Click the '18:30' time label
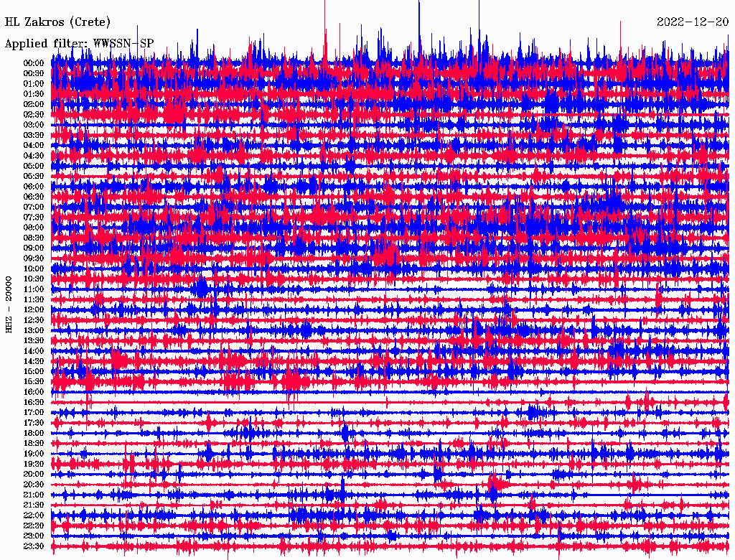 (x=34, y=443)
